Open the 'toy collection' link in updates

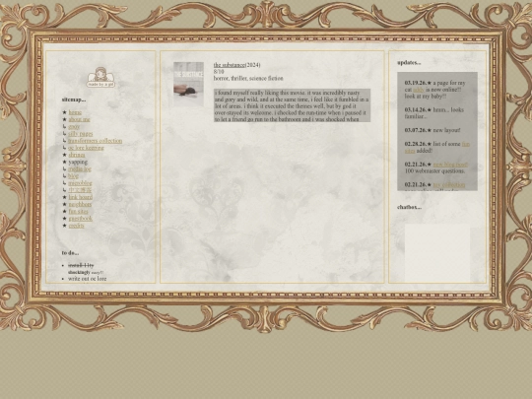[449, 185]
